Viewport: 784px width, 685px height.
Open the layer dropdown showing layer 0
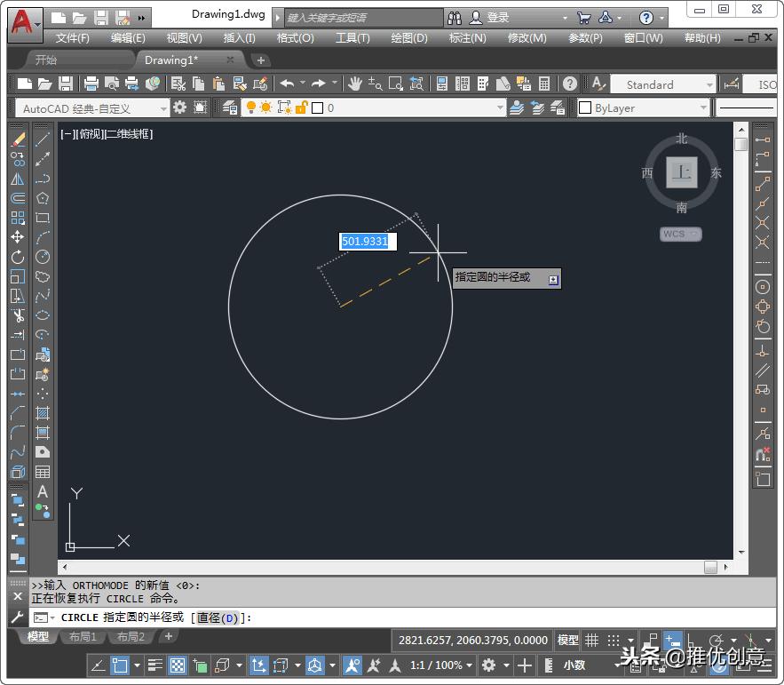click(501, 107)
